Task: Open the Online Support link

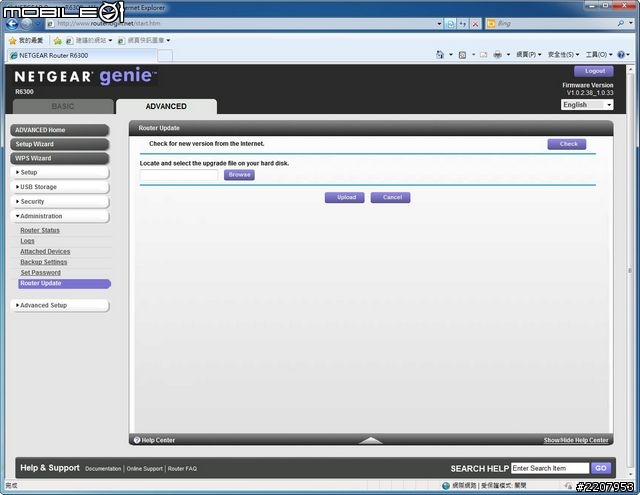Action: [x=144, y=469]
